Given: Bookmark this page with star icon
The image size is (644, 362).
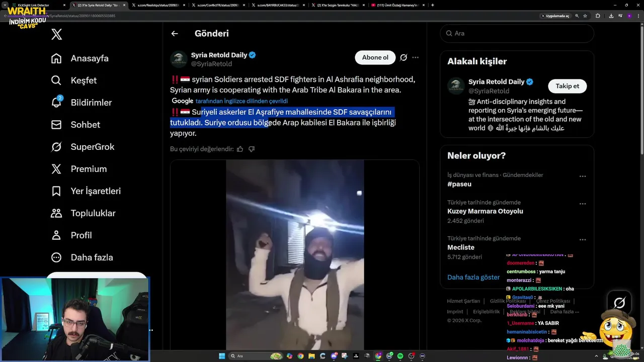Looking at the screenshot, I should point(585,16).
